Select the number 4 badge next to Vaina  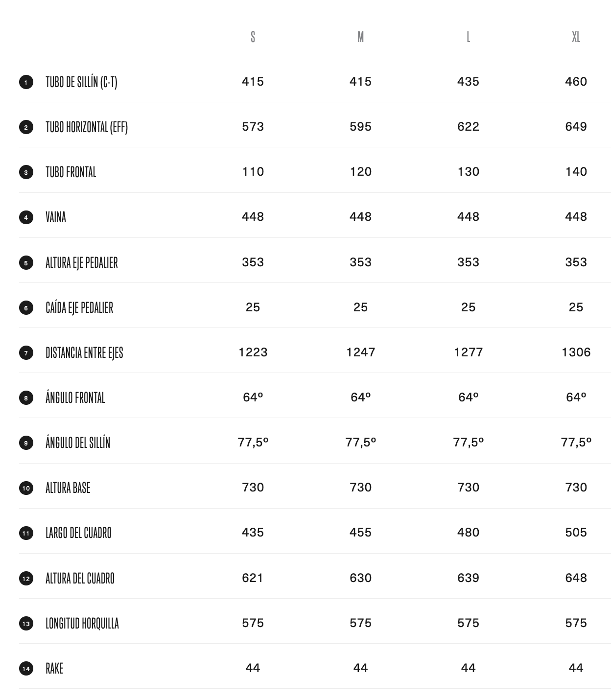pos(26,217)
